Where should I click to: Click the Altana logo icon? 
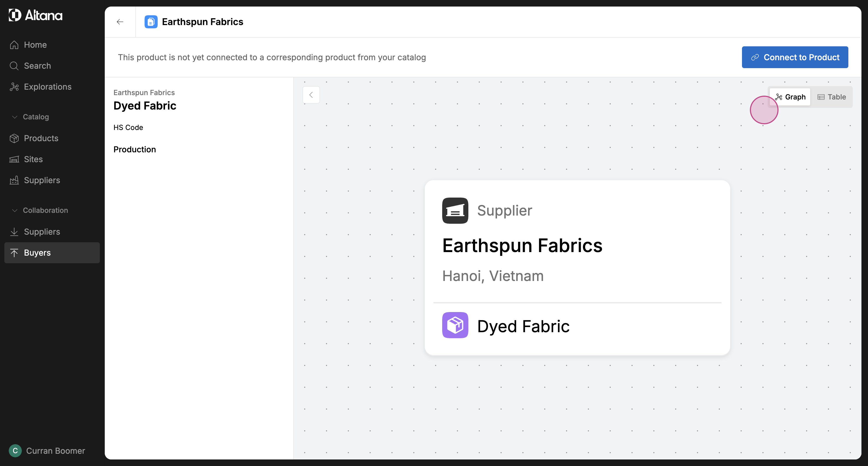(15, 15)
